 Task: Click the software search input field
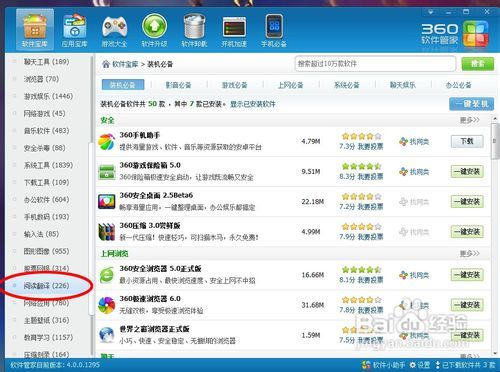click(x=375, y=64)
